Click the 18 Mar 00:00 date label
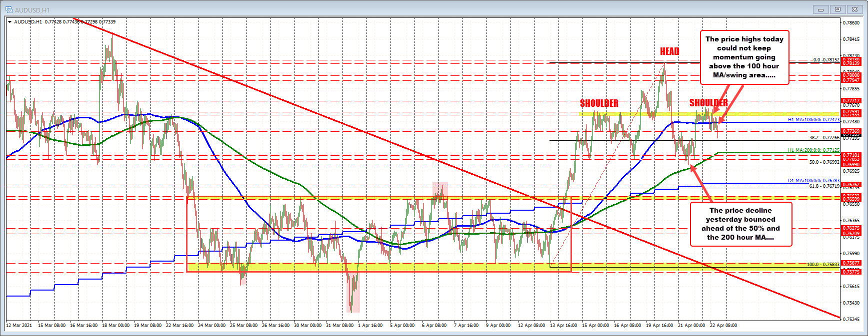The width and height of the screenshot is (868, 336). tap(115, 326)
